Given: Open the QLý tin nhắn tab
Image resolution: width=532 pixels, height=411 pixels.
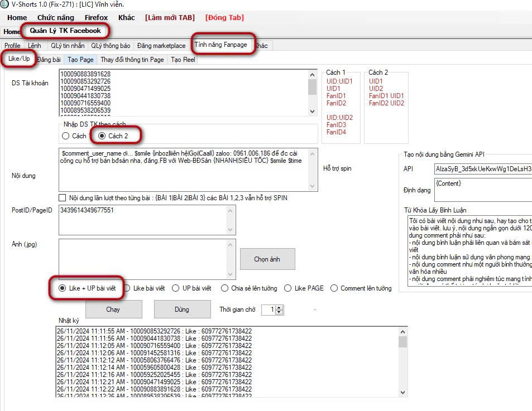Looking at the screenshot, I should [68, 45].
